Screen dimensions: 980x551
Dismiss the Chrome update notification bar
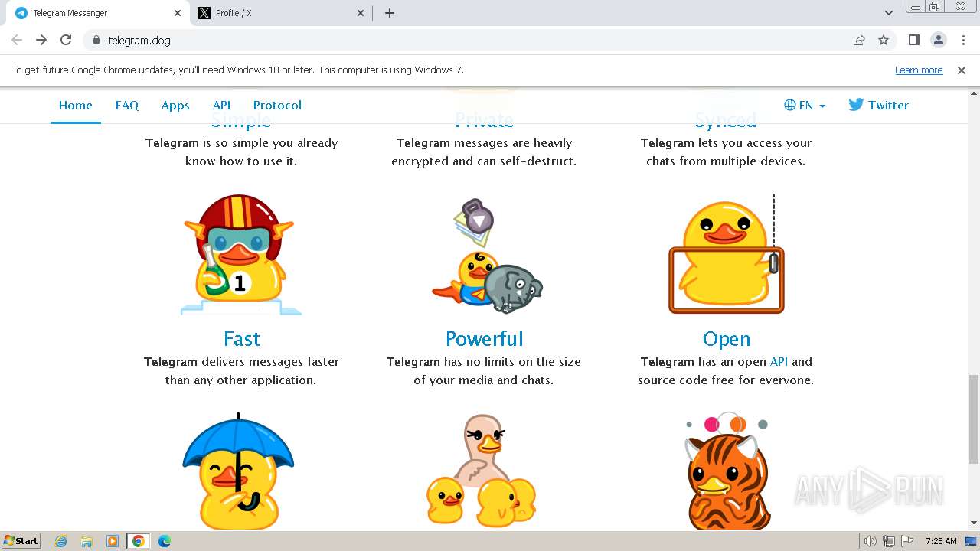coord(962,70)
